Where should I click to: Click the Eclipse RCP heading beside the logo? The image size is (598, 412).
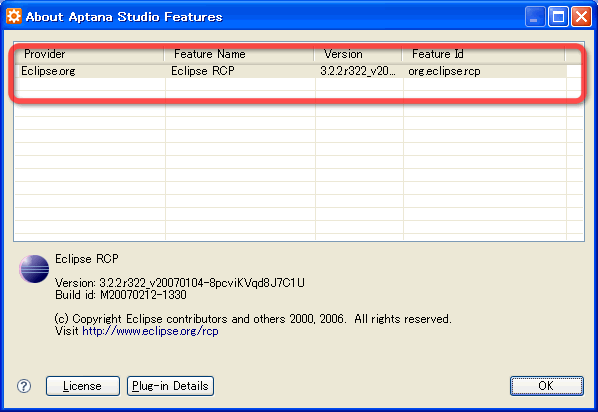coord(87,259)
